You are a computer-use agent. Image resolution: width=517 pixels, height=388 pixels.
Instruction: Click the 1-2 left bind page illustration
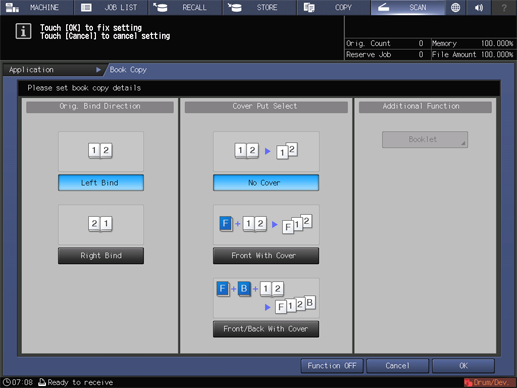click(101, 152)
